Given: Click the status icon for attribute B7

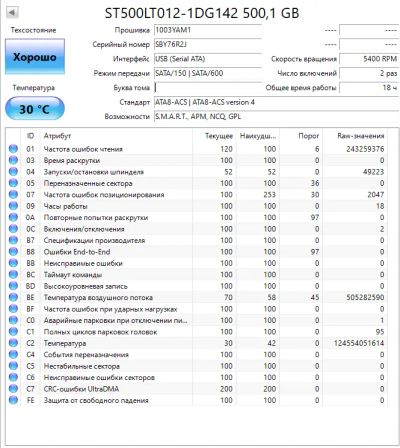Looking at the screenshot, I should coord(13,240).
